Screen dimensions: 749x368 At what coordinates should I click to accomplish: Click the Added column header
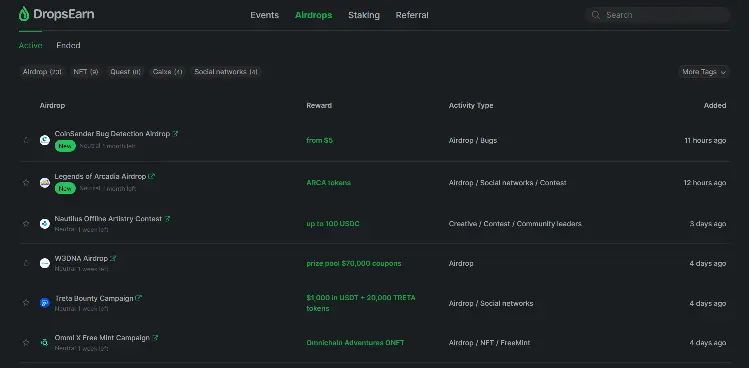715,105
